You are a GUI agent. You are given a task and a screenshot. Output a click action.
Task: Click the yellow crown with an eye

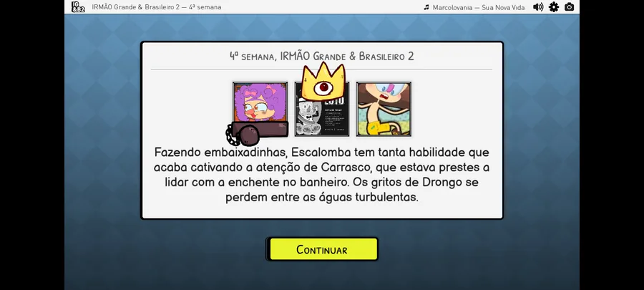323,81
